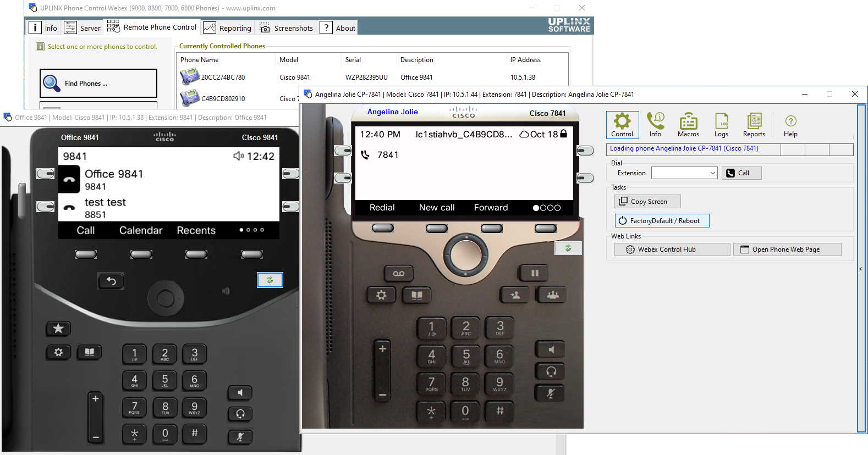This screenshot has height=455, width=868.
Task: Switch to the Server tab
Action: point(83,27)
